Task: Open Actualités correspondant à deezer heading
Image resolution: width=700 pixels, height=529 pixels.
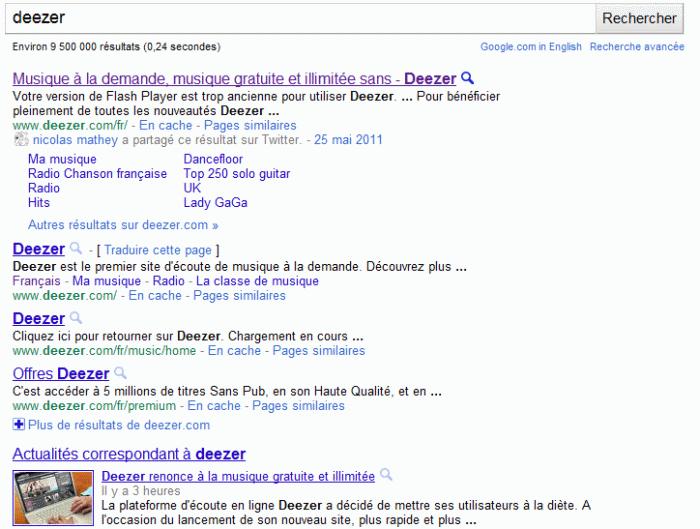Action: point(129,455)
